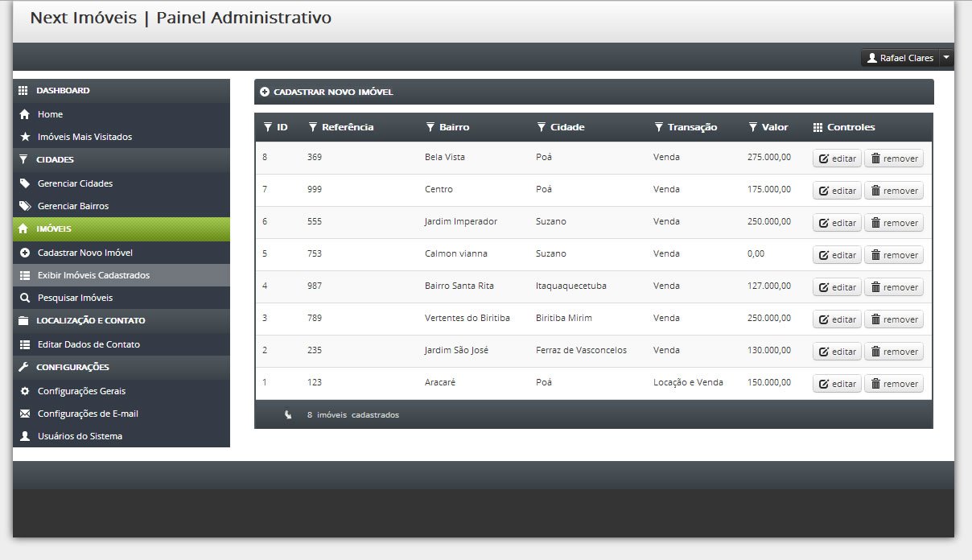This screenshot has height=560, width=972.
Task: Click the double-tag icon beside Gerenciar Bairros
Action: tap(25, 206)
